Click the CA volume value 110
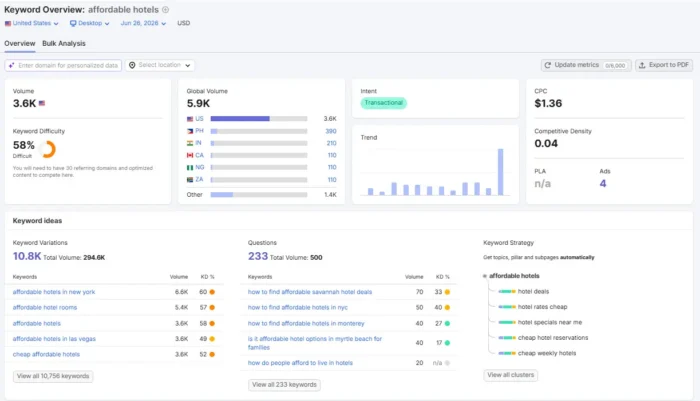 [x=332, y=155]
